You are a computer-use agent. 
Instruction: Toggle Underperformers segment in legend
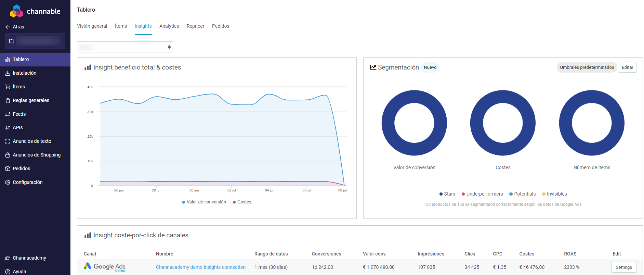point(482,194)
